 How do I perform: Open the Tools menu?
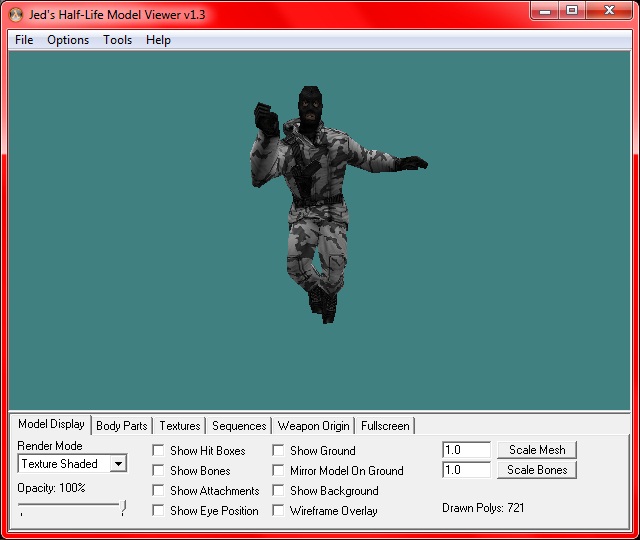(x=118, y=40)
